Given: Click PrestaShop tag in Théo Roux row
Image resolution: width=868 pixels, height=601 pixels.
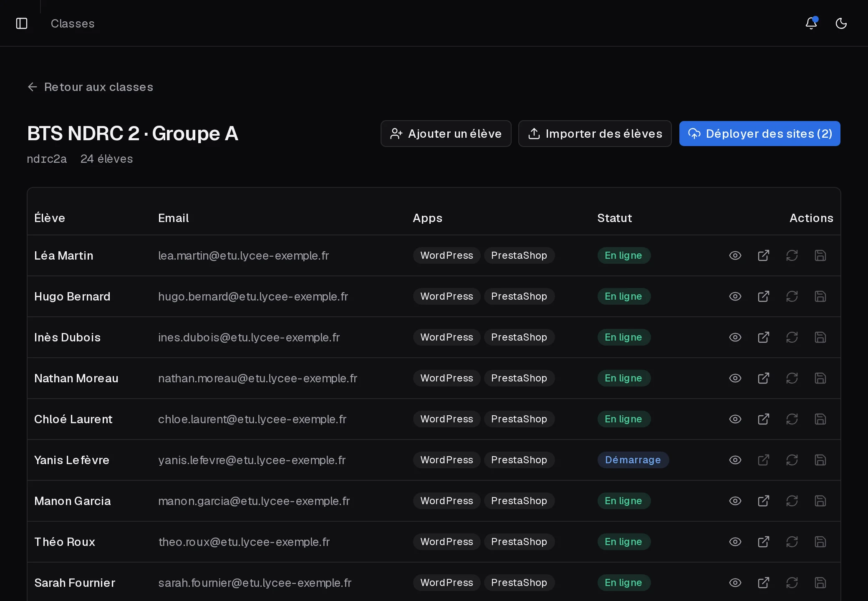Looking at the screenshot, I should point(519,542).
